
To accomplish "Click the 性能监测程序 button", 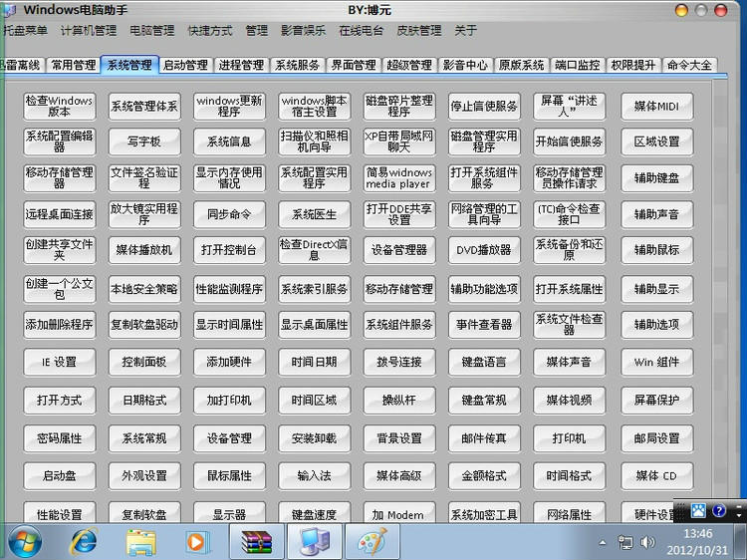I will pyautogui.click(x=229, y=289).
